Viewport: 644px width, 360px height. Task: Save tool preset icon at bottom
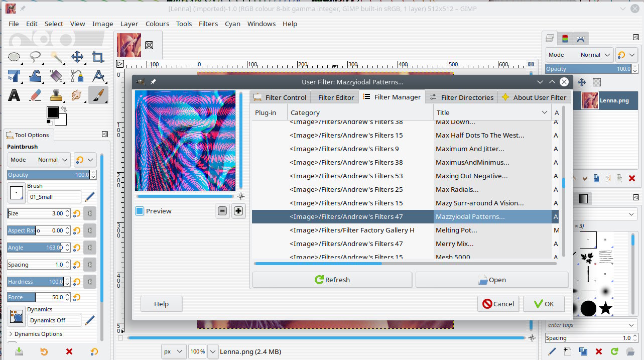[x=19, y=351]
